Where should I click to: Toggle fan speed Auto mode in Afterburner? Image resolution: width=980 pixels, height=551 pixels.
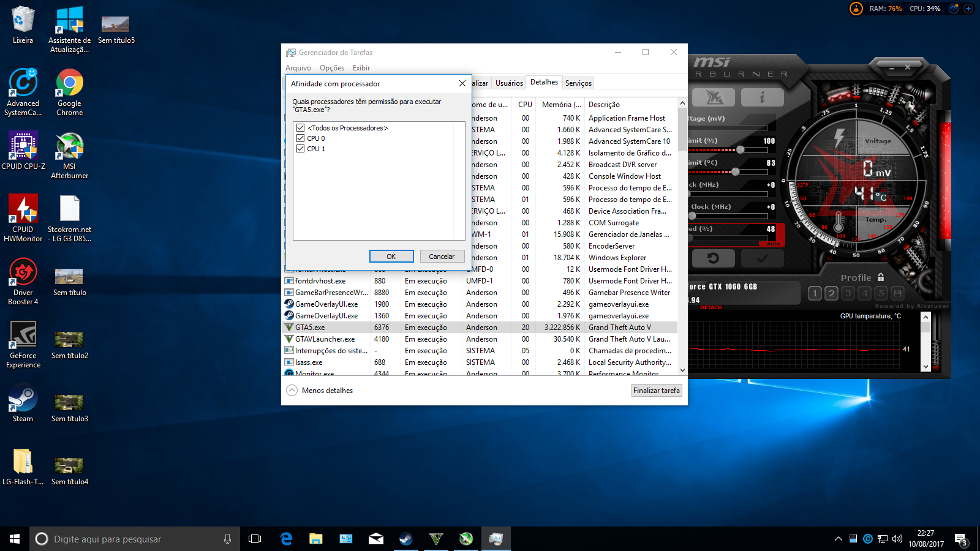pos(773,244)
